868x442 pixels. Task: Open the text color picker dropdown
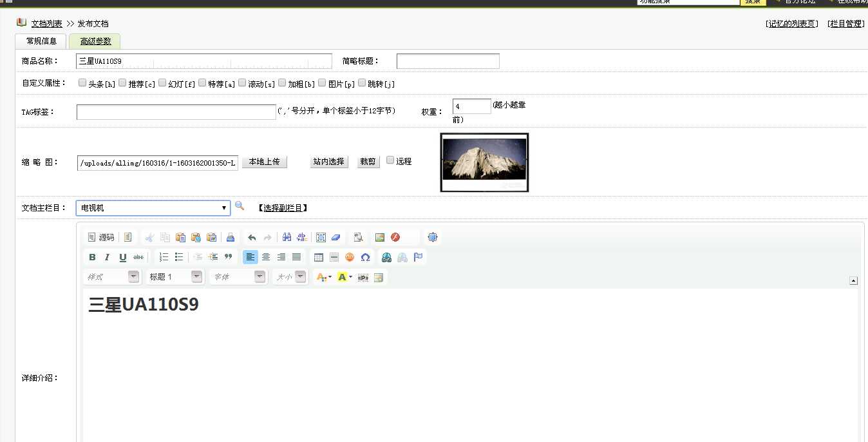coord(324,277)
